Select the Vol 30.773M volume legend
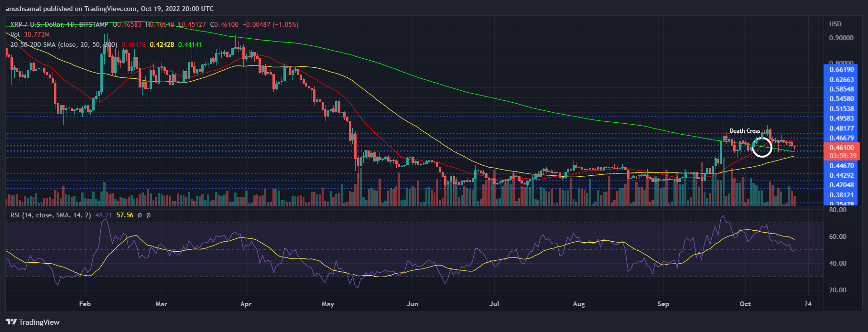 click(30, 34)
